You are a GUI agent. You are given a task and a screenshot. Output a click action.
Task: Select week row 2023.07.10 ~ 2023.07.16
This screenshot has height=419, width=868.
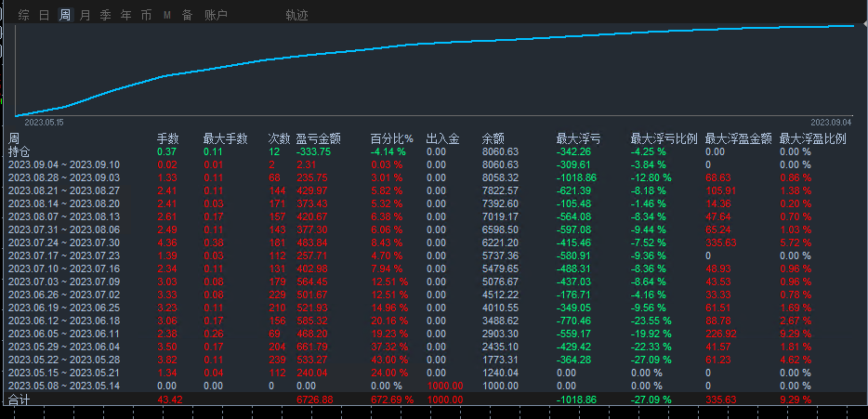[64, 268]
